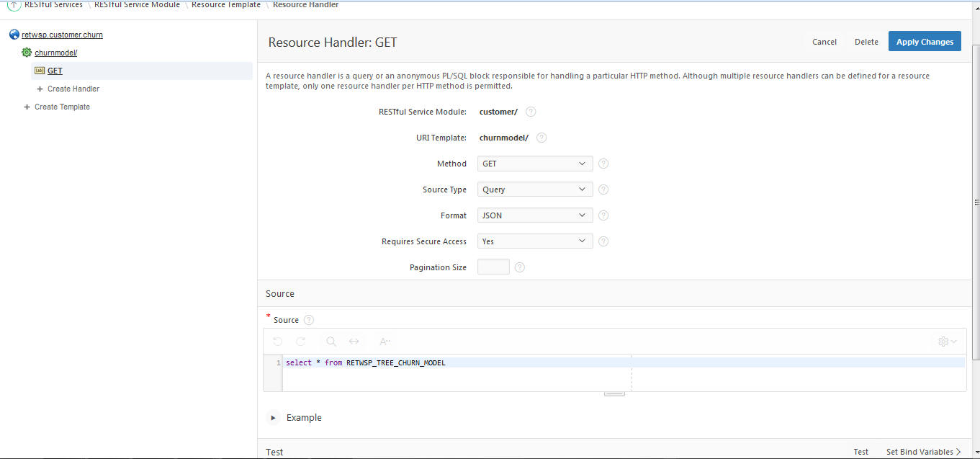Go to Resource Template breadcrumb
The image size is (980, 459).
pyautogui.click(x=226, y=5)
